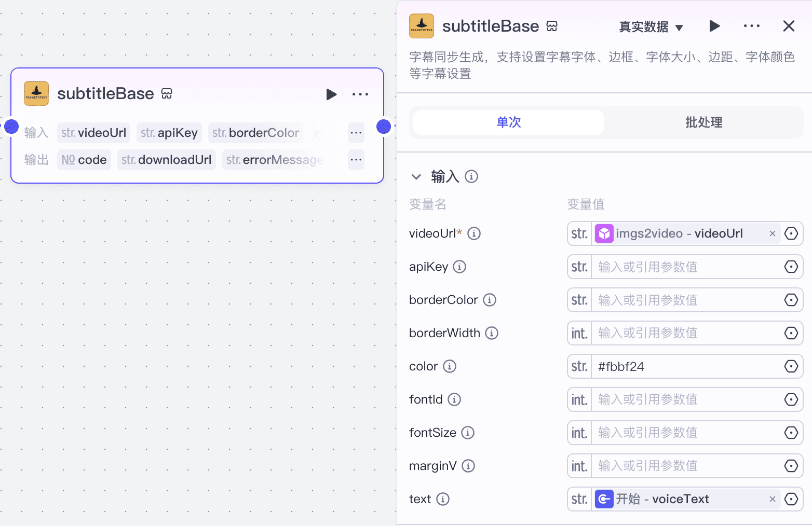This screenshot has height=526, width=812.
Task: Click the info icon beside videoUrl
Action: click(474, 233)
